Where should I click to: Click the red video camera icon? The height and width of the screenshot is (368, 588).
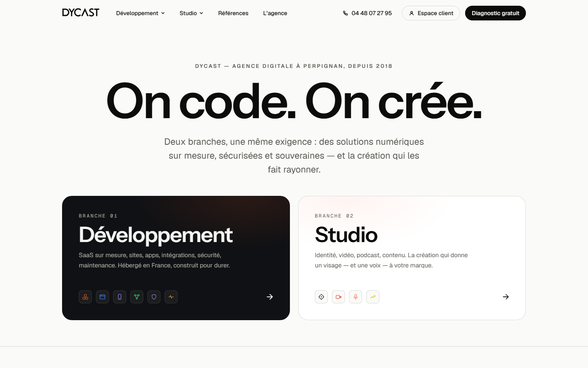click(x=339, y=297)
